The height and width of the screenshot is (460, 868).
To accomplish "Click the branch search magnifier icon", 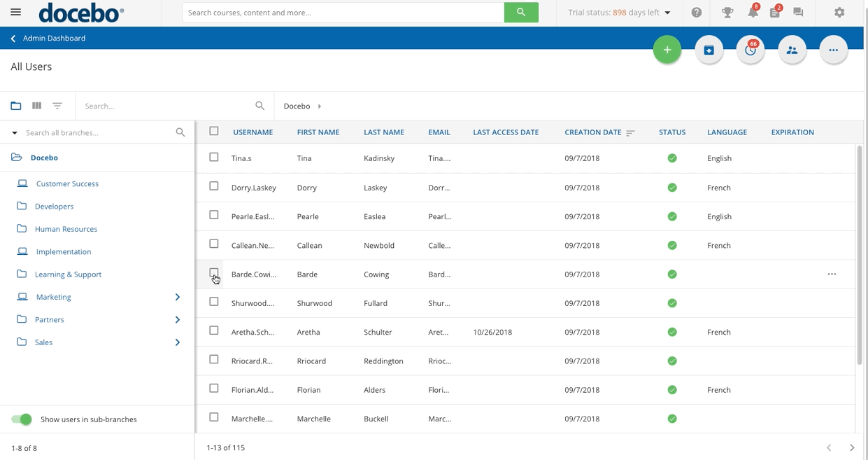I will point(180,132).
